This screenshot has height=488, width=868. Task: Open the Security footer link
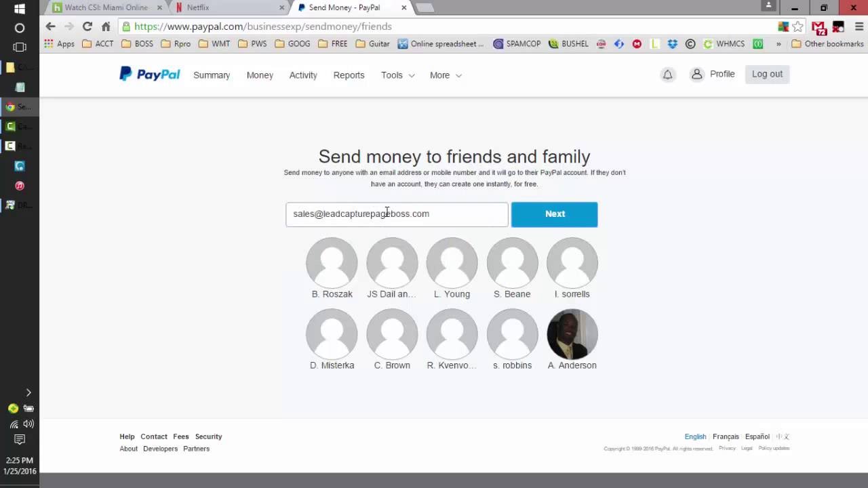click(208, 436)
